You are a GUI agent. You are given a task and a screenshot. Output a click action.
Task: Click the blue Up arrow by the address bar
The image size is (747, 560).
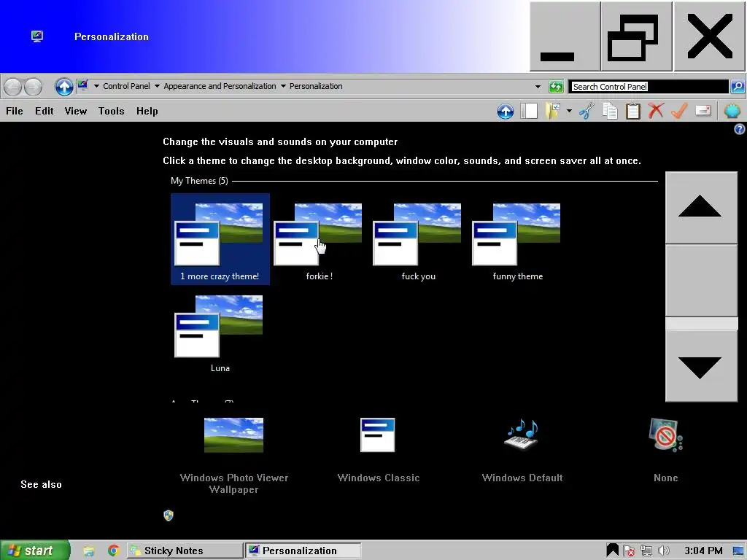pos(64,87)
